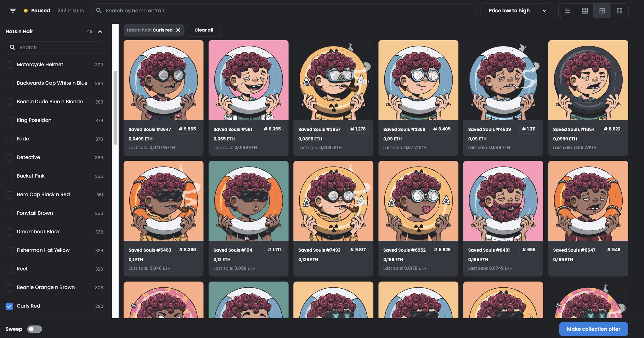Click the 292 results count text
This screenshot has height=338, width=644.
(x=70, y=11)
